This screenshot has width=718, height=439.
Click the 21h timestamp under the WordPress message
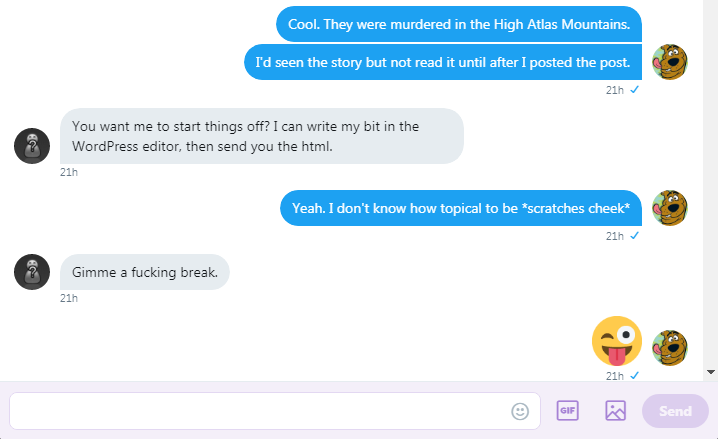69,172
